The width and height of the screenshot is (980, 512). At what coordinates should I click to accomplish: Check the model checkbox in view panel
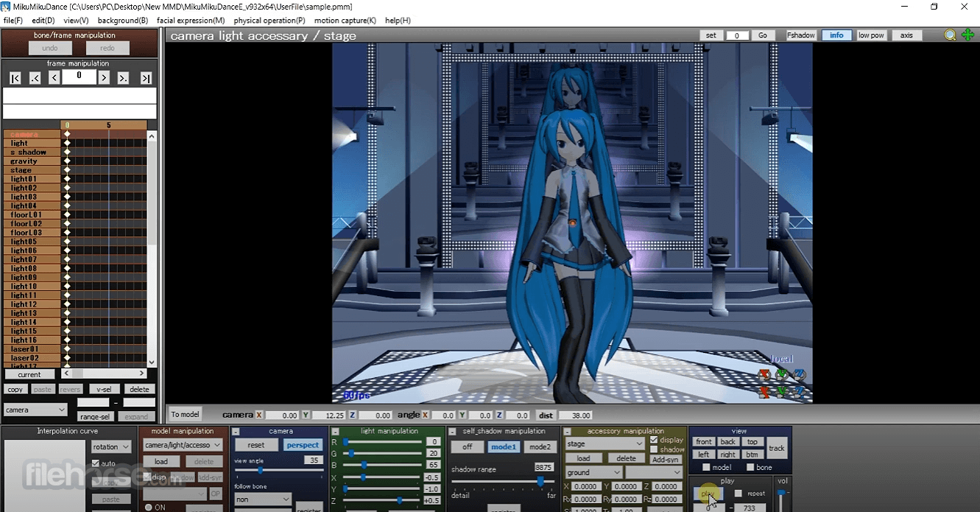[x=706, y=467]
